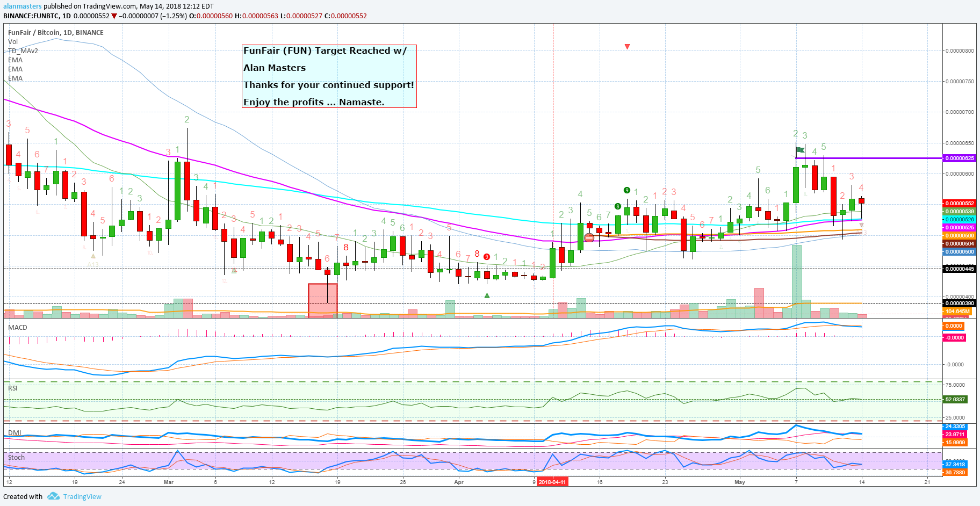Click the red circled 9 sequential marker

[486, 257]
